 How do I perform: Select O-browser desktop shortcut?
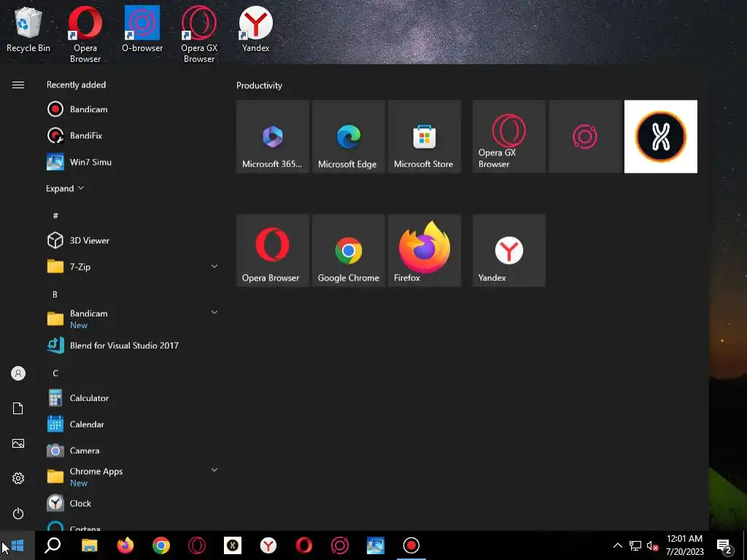coord(142,29)
